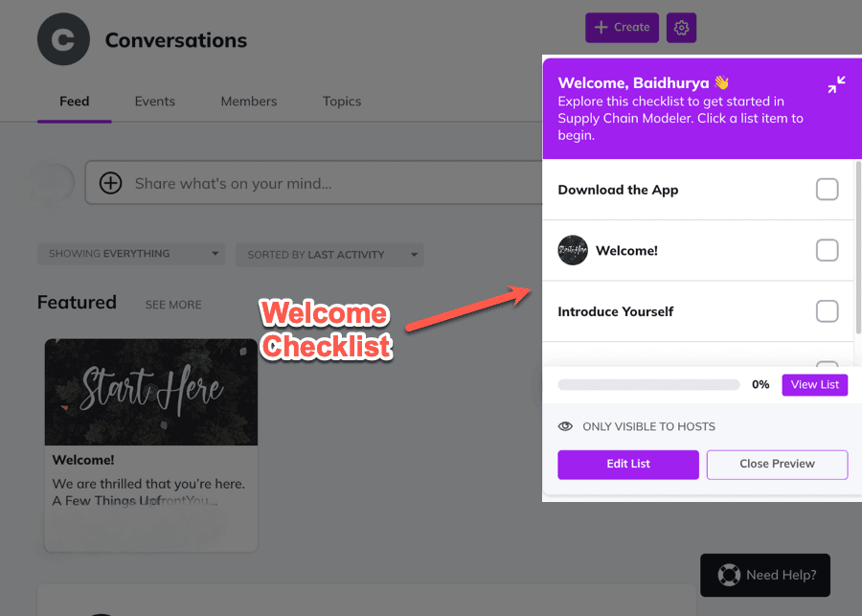The image size is (862, 616).
Task: Click the Conversations space avatar
Action: (63, 40)
